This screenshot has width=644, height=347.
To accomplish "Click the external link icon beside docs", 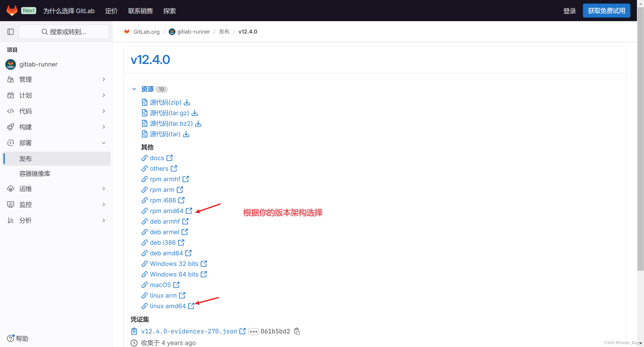I will pyautogui.click(x=170, y=158).
